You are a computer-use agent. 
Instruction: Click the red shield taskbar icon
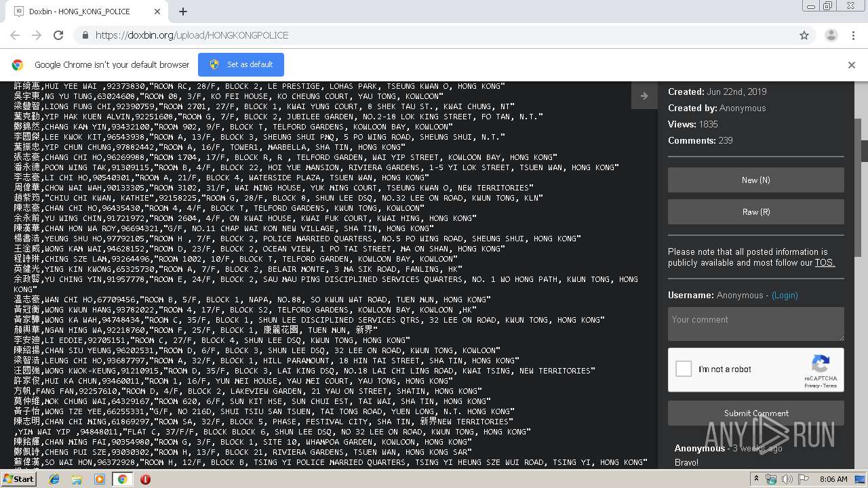145,479
